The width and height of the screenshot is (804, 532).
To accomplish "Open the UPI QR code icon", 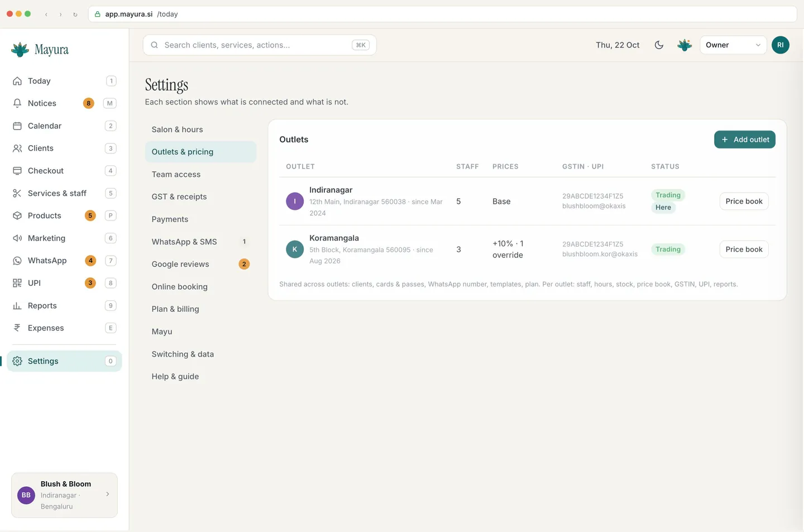I will [17, 283].
